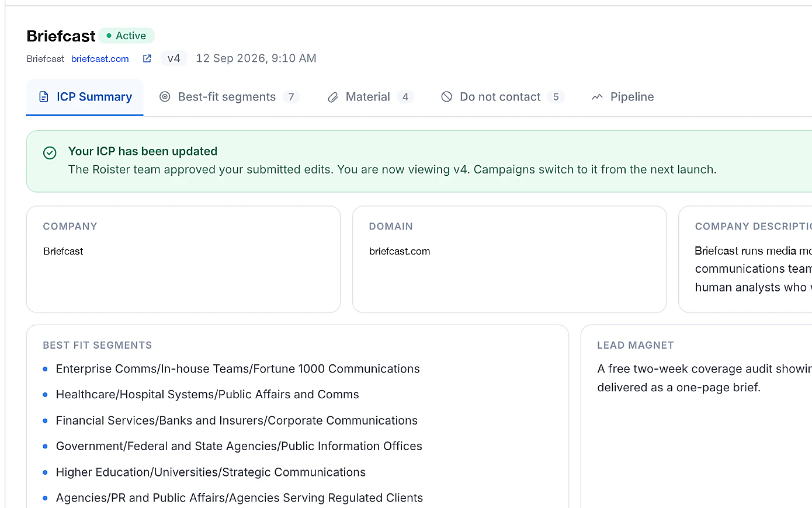The image size is (812, 508).
Task: Click the timestamp 12 Sep 2026, 9:10 AM
Action: pyautogui.click(x=256, y=58)
